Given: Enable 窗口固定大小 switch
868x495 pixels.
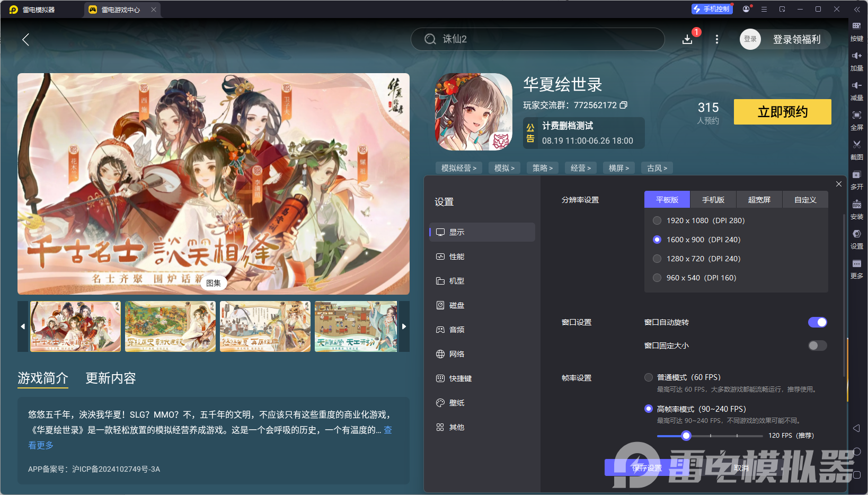Looking at the screenshot, I should point(817,345).
